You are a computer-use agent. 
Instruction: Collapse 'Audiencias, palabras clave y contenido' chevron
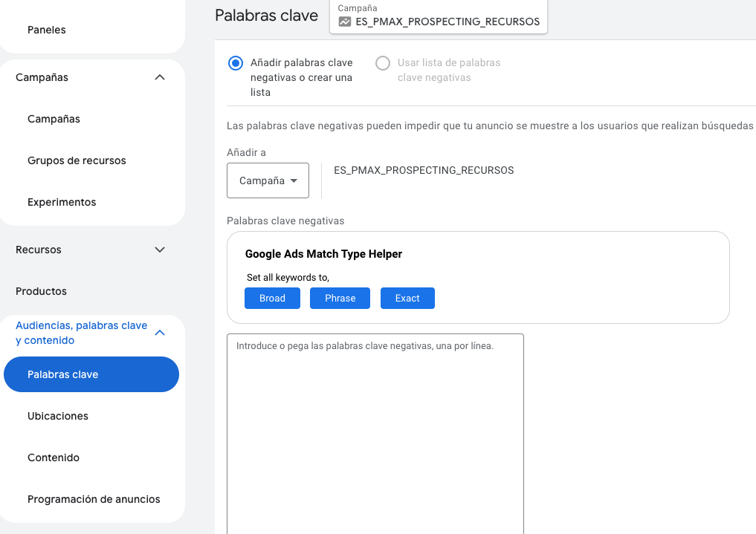coord(159,333)
